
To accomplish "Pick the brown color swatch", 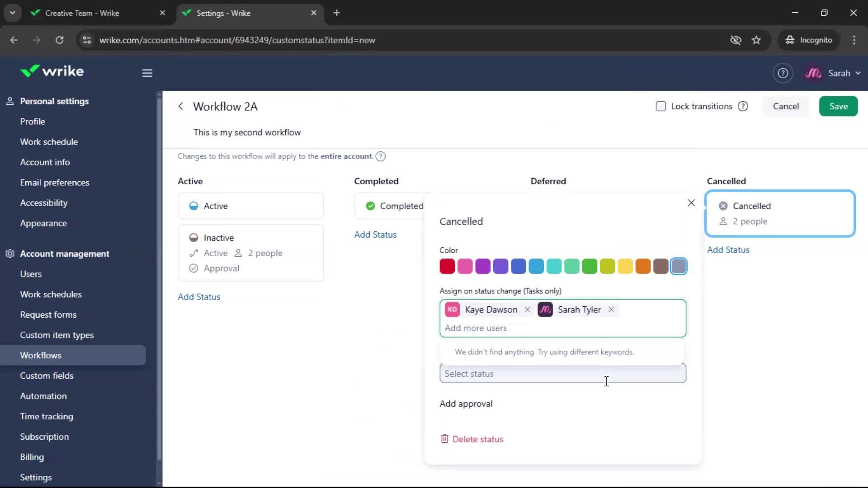I will pos(660,267).
